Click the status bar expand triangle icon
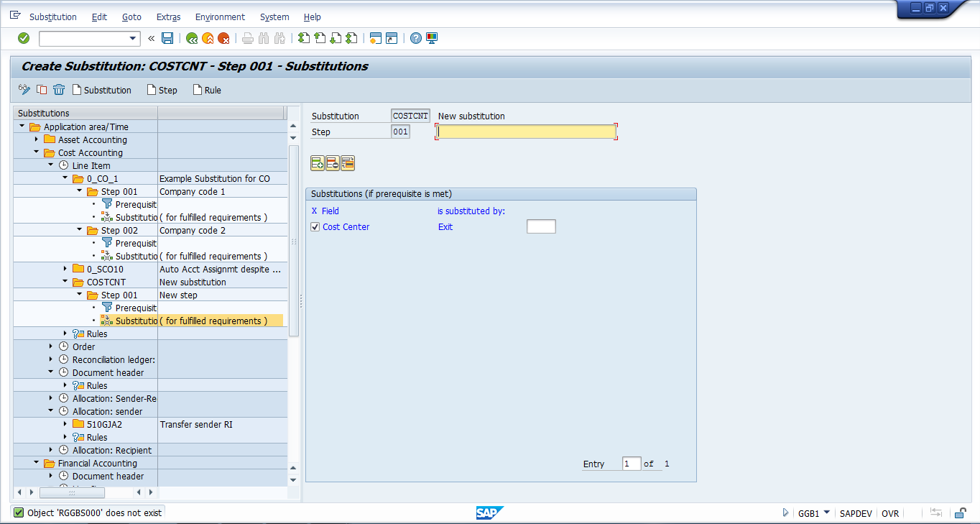 point(785,512)
